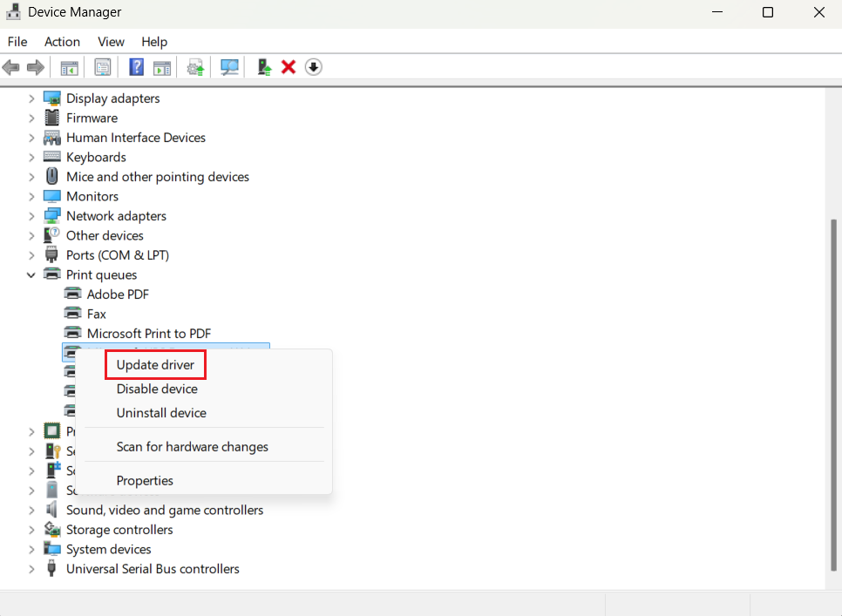This screenshot has height=616, width=842.
Task: Open Properties from the toolbar icon
Action: pos(103,67)
